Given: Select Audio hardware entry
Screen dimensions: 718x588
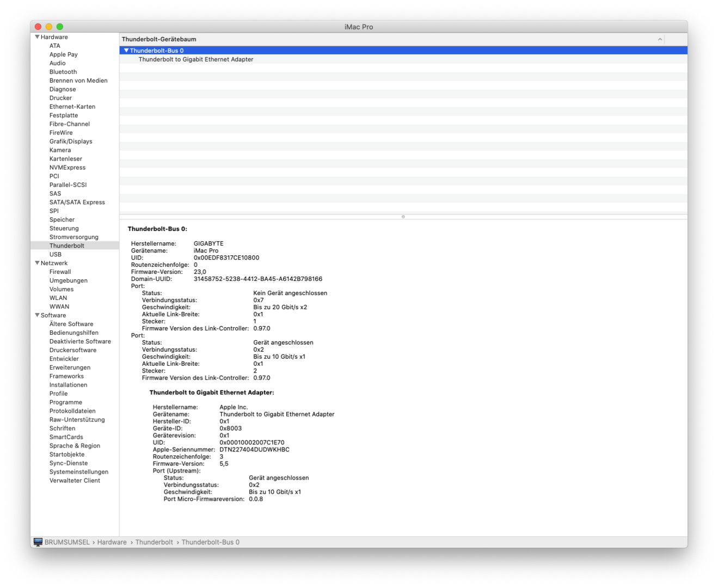Looking at the screenshot, I should pos(58,63).
